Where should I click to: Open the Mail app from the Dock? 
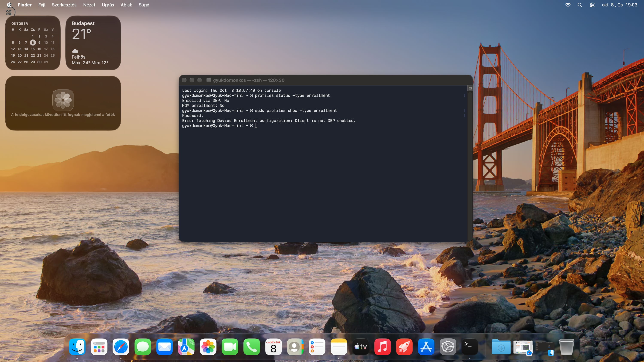click(x=164, y=347)
